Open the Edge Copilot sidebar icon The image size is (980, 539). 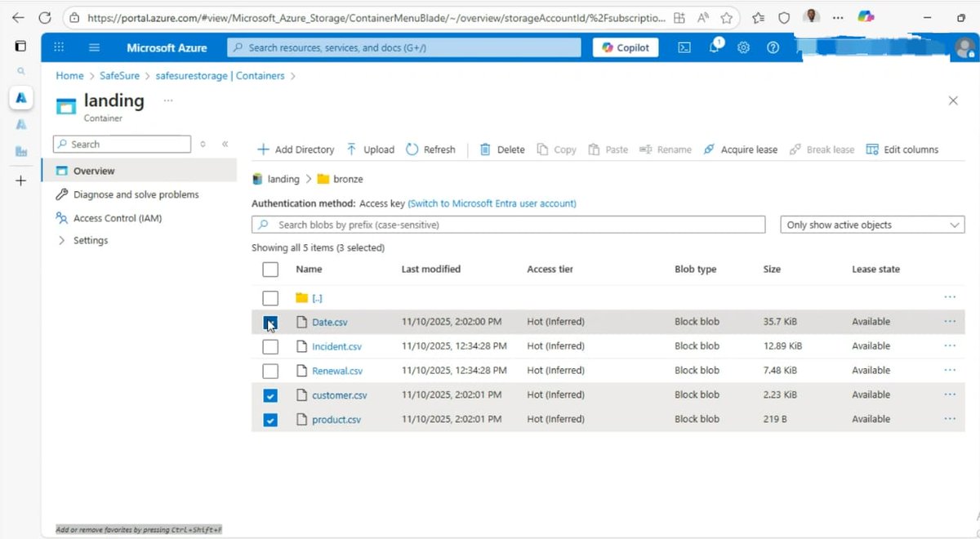coord(866,16)
